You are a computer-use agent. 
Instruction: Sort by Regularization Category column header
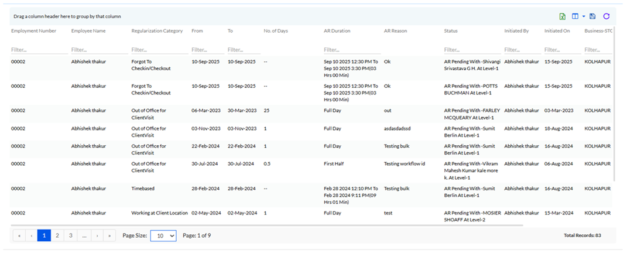pyautogui.click(x=157, y=31)
